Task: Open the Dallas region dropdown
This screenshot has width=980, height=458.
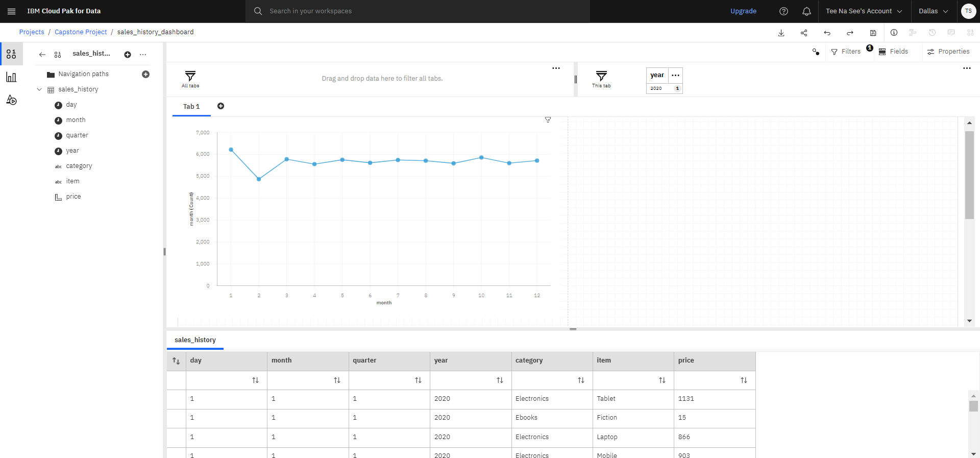Action: [933, 11]
